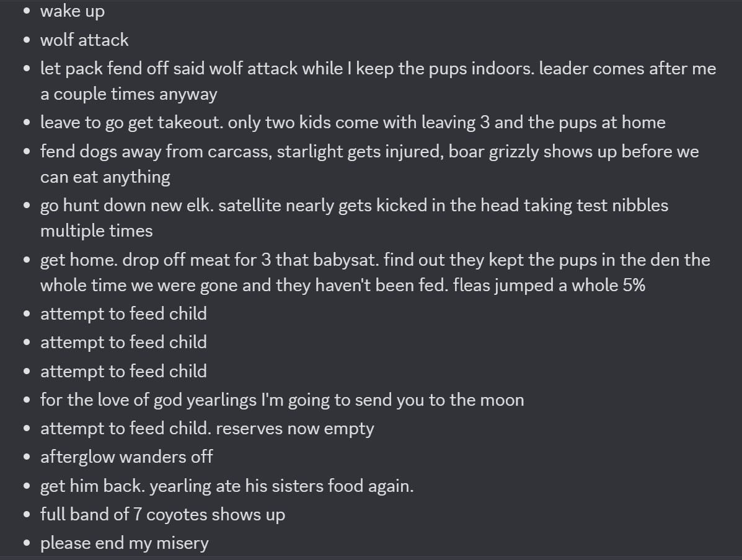
Task: Click the line starting "let pack fend off"
Action: [x=378, y=68]
